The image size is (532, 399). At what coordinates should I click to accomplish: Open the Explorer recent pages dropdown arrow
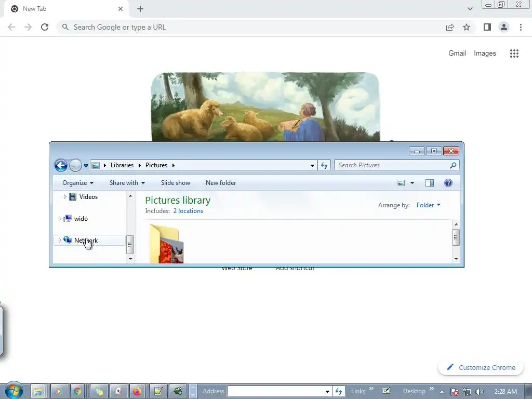click(x=86, y=166)
